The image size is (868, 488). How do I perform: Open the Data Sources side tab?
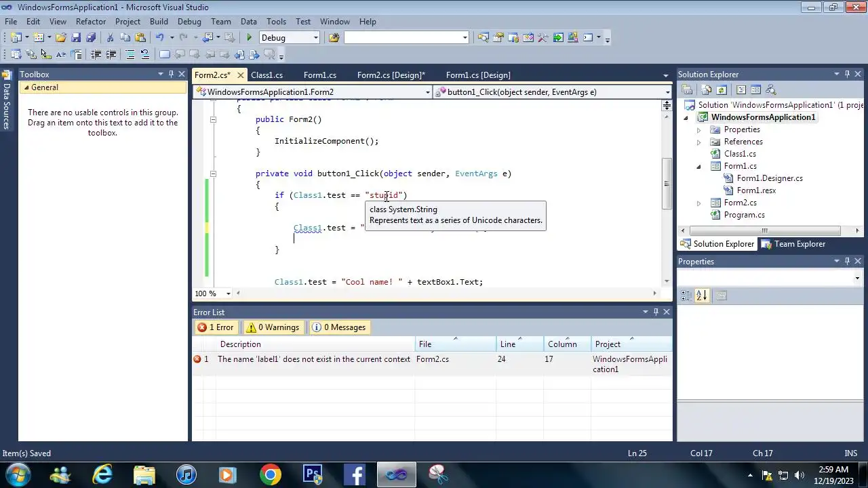pos(6,100)
